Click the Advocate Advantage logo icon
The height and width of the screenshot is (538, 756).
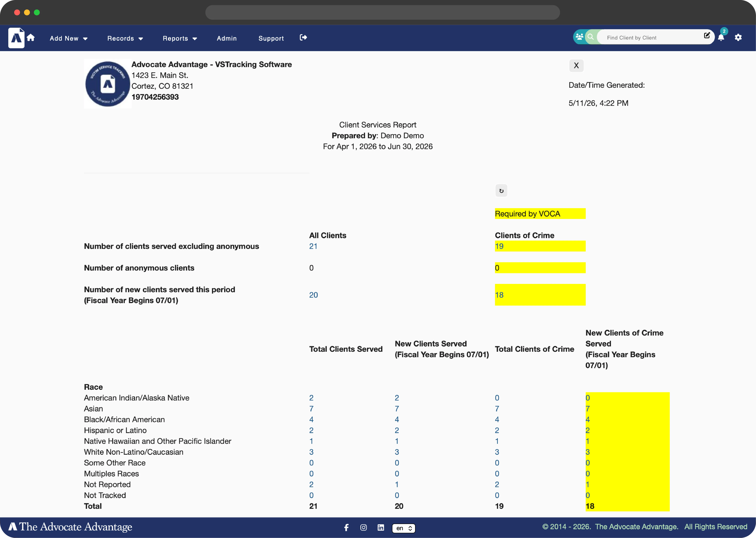[x=16, y=38]
